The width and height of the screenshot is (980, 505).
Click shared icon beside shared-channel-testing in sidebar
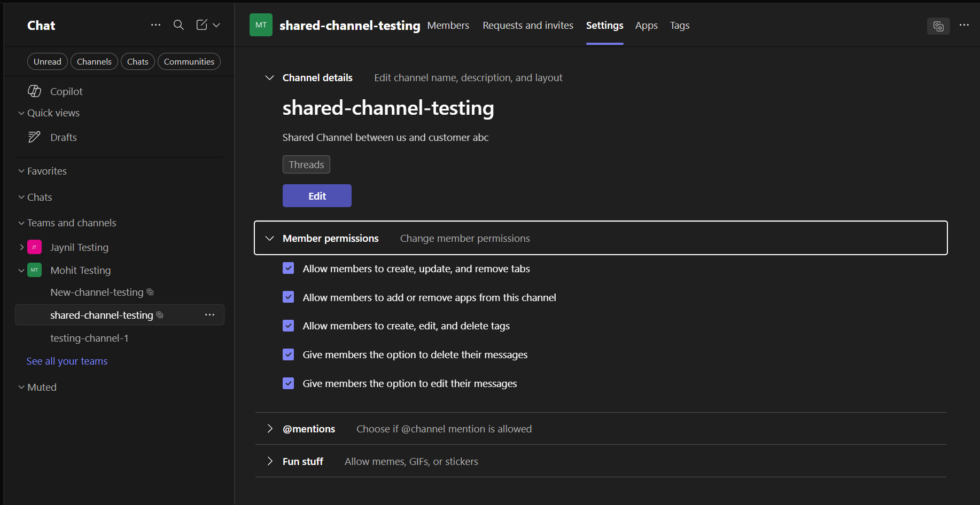click(160, 315)
